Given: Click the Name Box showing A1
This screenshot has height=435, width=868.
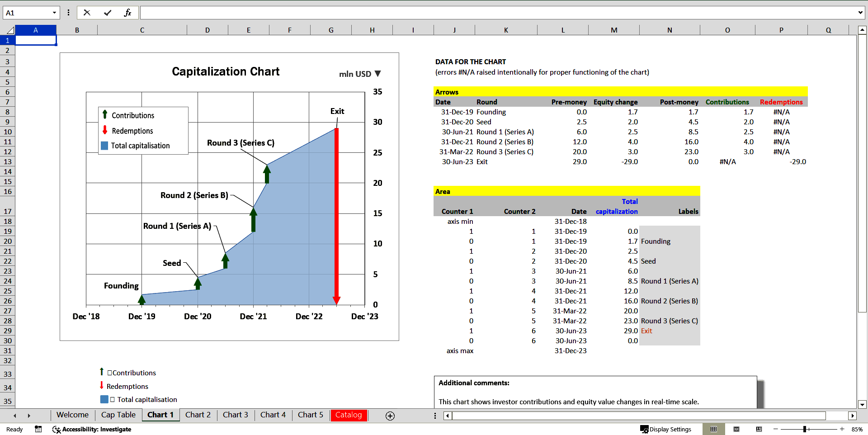Looking at the screenshot, I should (26, 13).
